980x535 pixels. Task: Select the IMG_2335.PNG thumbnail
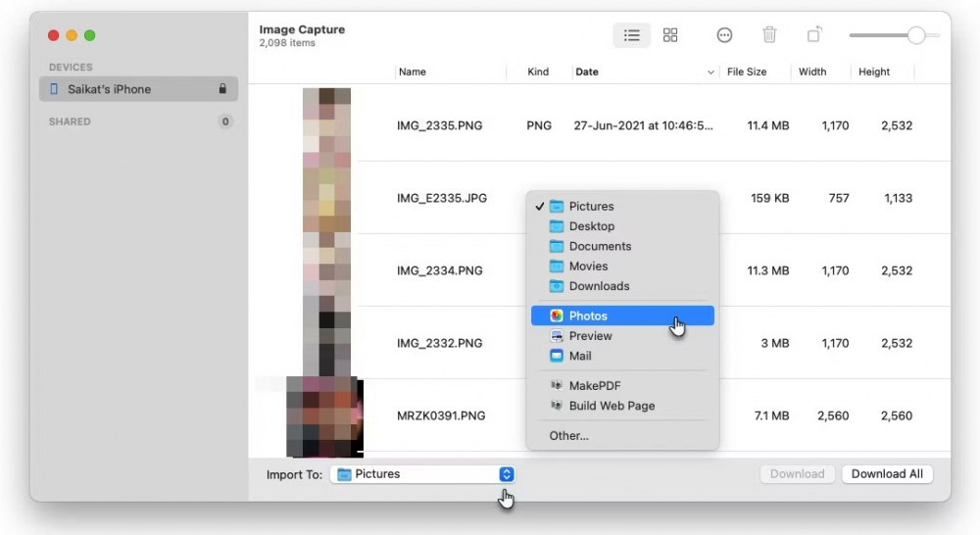[x=326, y=125]
